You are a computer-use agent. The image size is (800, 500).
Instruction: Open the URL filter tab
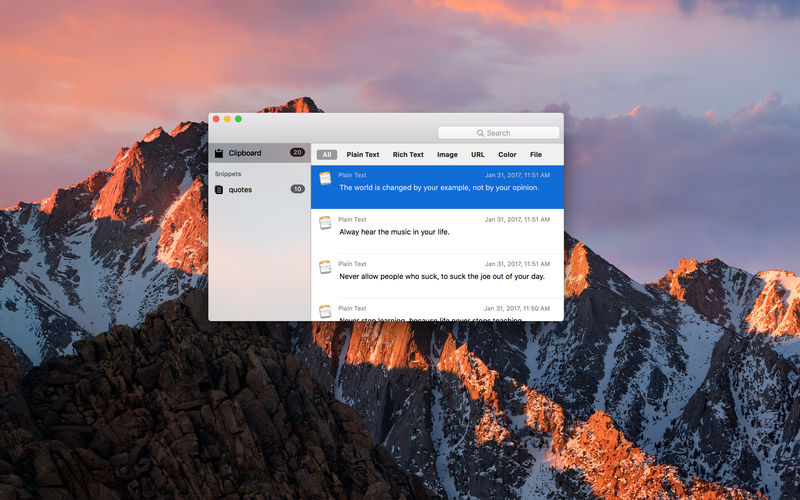click(478, 155)
